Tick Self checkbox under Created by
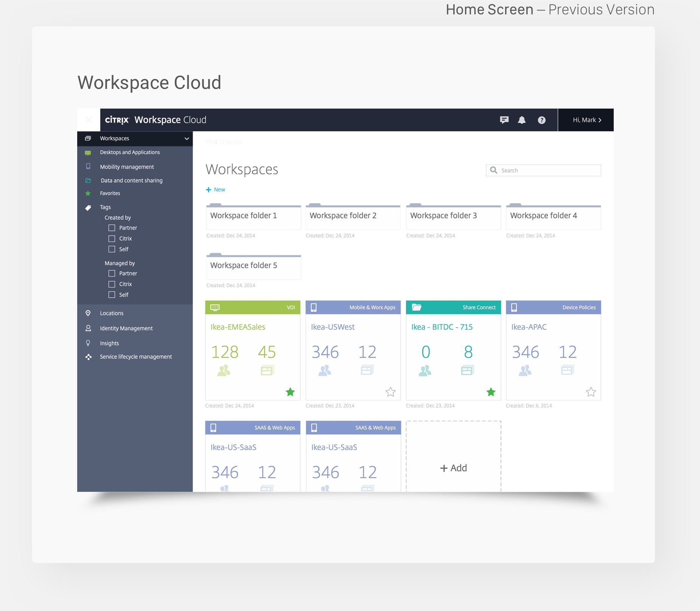Viewport: 700px width, 611px height. [x=112, y=249]
